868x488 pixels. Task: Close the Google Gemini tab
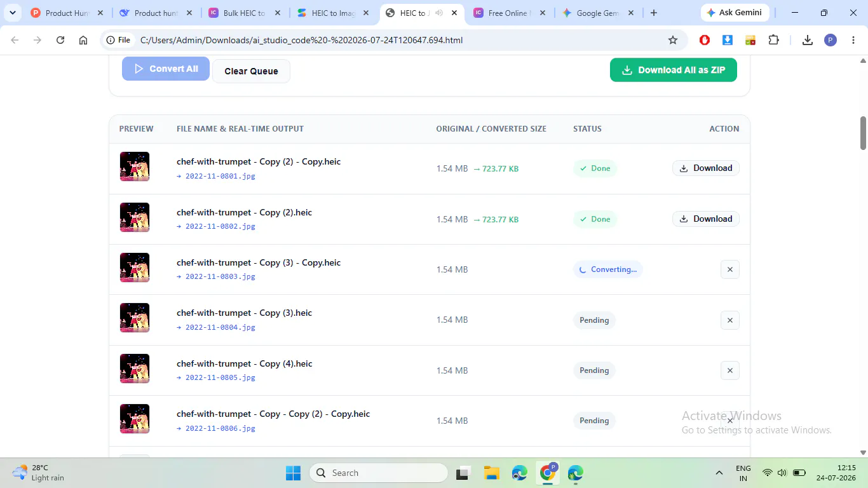click(631, 13)
